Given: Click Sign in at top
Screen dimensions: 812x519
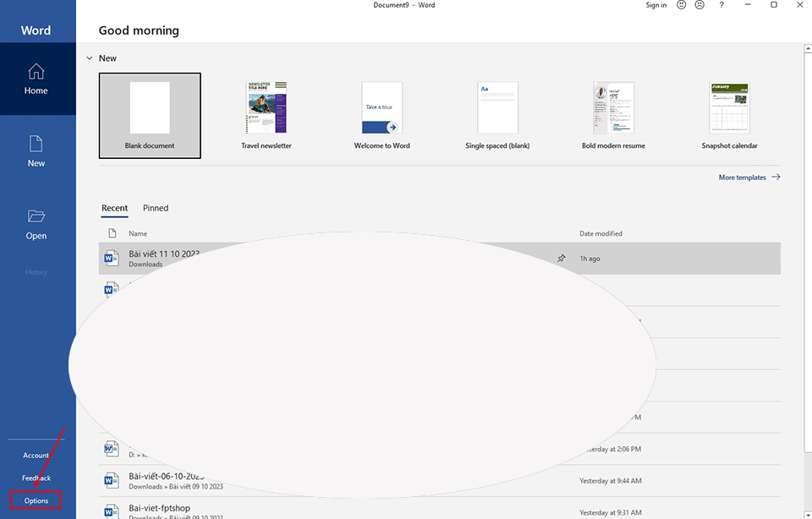Looking at the screenshot, I should click(x=656, y=5).
